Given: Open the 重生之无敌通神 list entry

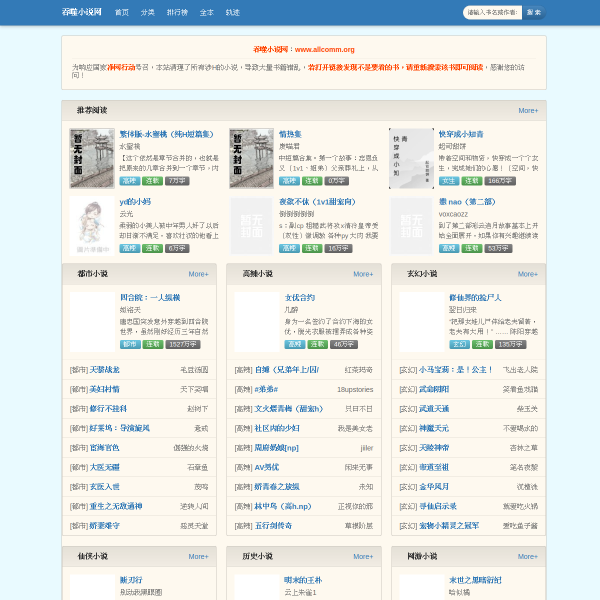Looking at the screenshot, I should [116, 506].
